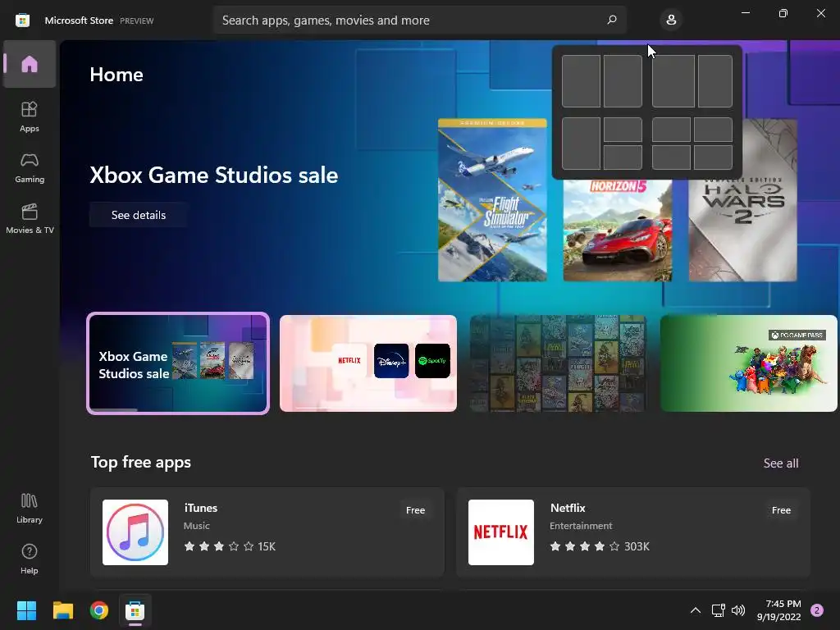Snap to top-right zone of three-zone layout
Screen dimensions: 840x630
coord(623,130)
